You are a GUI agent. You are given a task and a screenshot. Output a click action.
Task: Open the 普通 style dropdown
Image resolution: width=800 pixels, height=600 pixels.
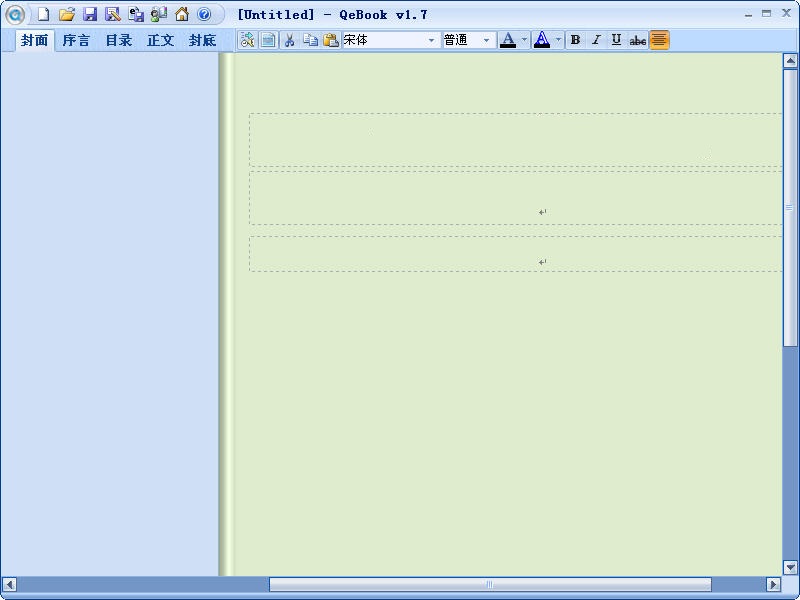tap(487, 40)
